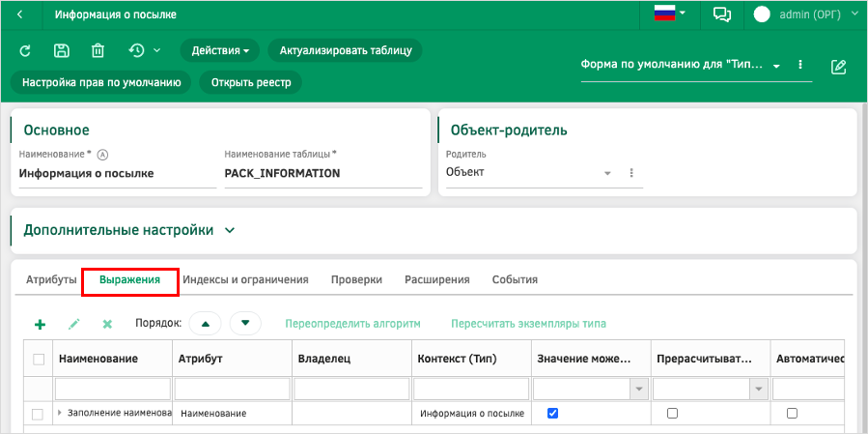Open the chat messages icon
Image resolution: width=868 pixels, height=434 pixels.
point(722,14)
